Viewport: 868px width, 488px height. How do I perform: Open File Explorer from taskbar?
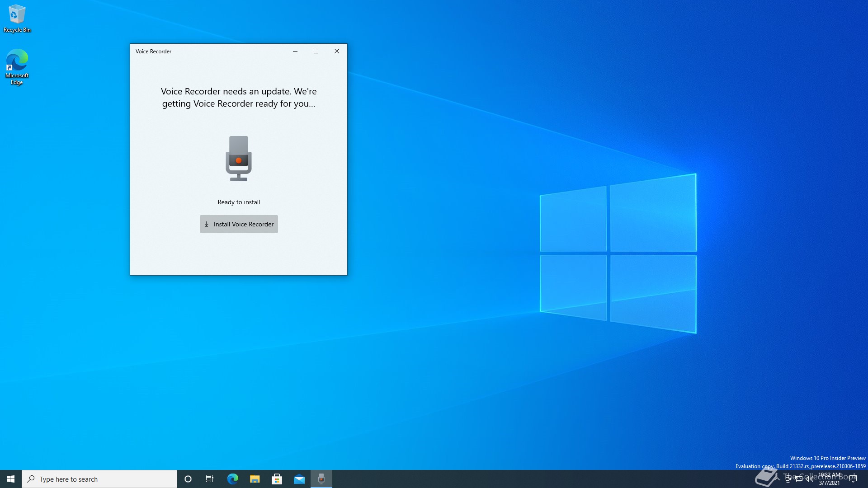pos(255,479)
